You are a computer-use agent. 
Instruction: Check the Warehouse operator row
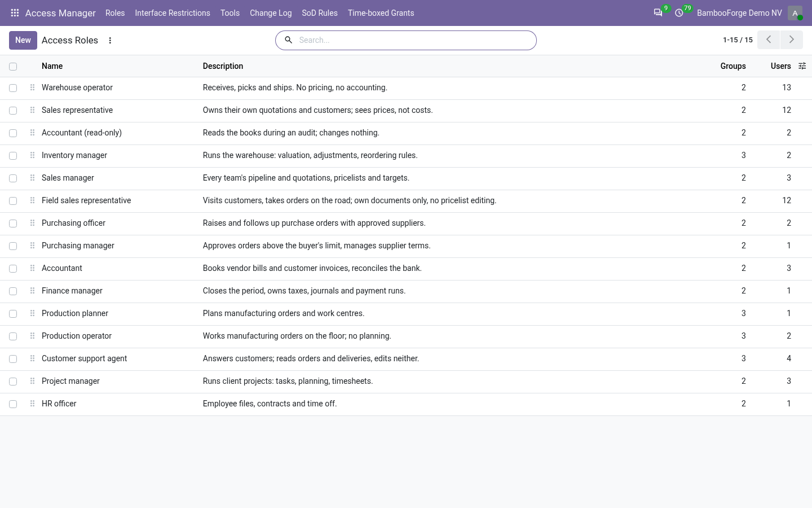13,88
